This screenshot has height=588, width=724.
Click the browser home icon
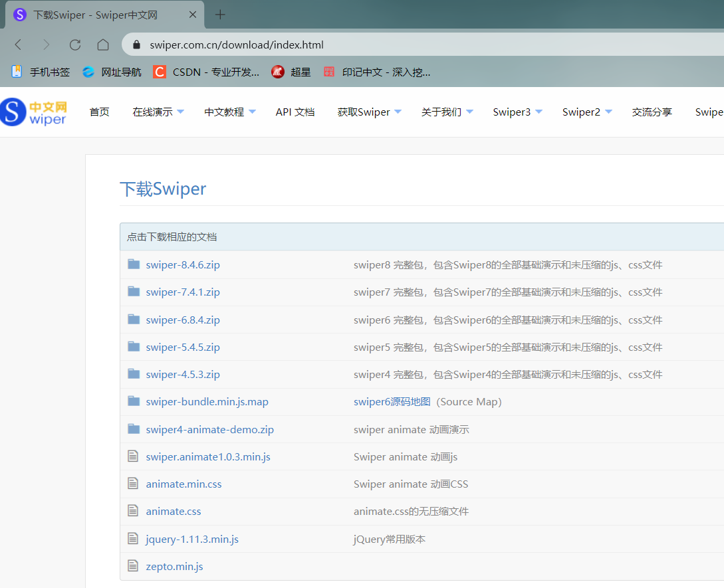pos(102,45)
